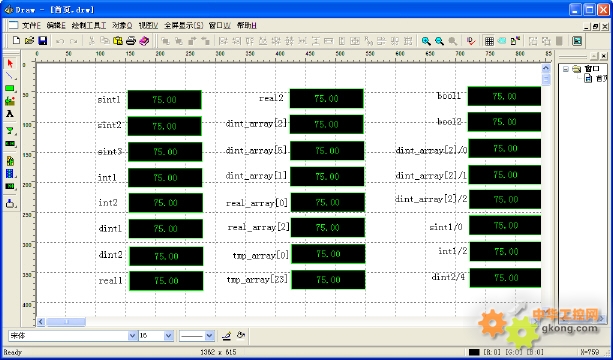Select the text A tool
The width and height of the screenshot is (613, 360).
point(10,114)
